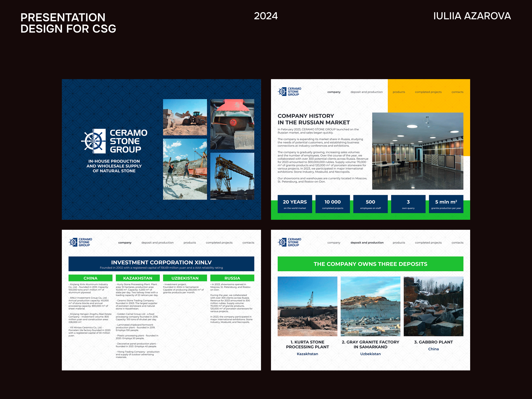Open the yellow gantry crane photo
This screenshot has height=399, width=532.
click(232, 176)
